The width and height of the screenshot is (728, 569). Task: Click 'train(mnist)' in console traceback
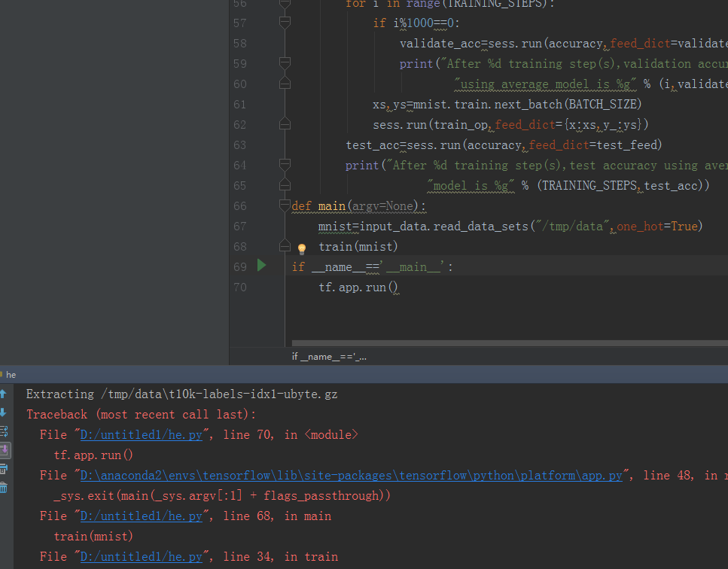pos(93,537)
